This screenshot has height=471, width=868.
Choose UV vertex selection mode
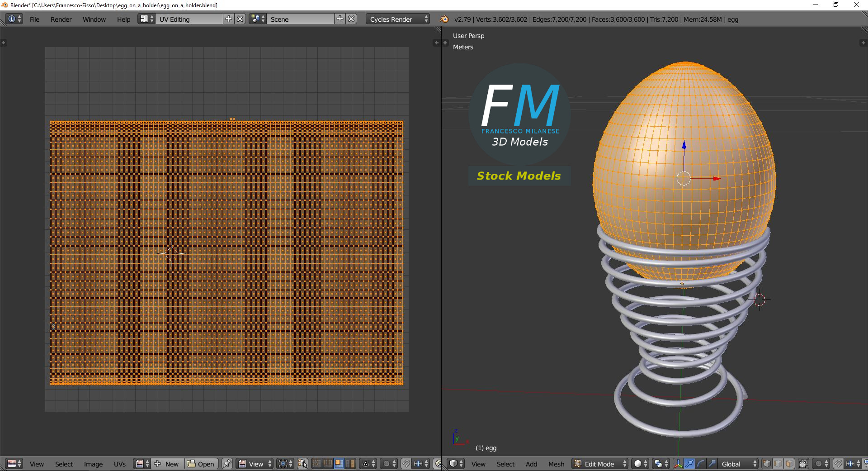[316, 464]
